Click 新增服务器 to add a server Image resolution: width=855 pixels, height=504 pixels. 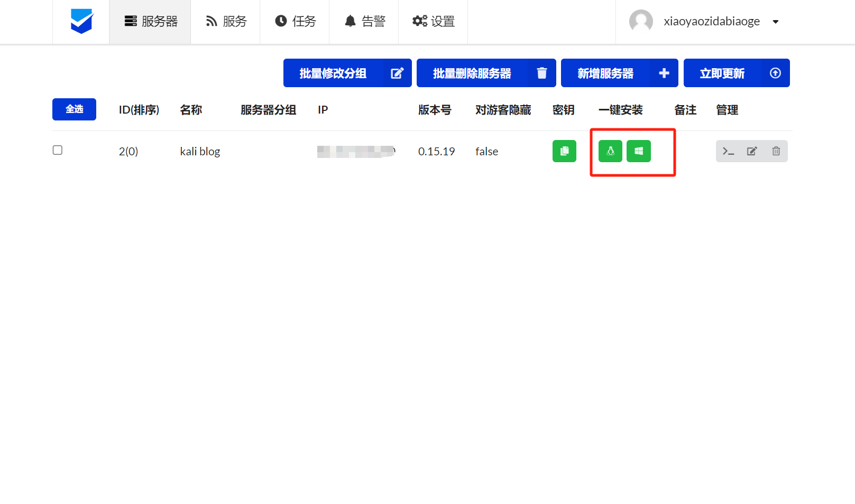[x=619, y=73]
